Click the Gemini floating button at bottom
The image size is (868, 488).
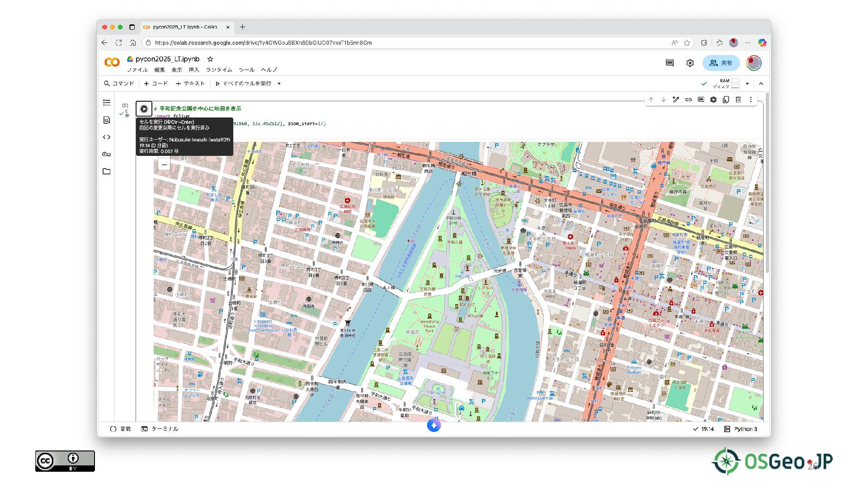[x=434, y=425]
